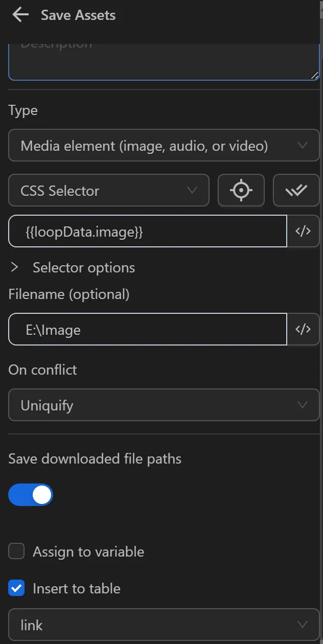Check the Assign to variable checkbox

pyautogui.click(x=16, y=551)
